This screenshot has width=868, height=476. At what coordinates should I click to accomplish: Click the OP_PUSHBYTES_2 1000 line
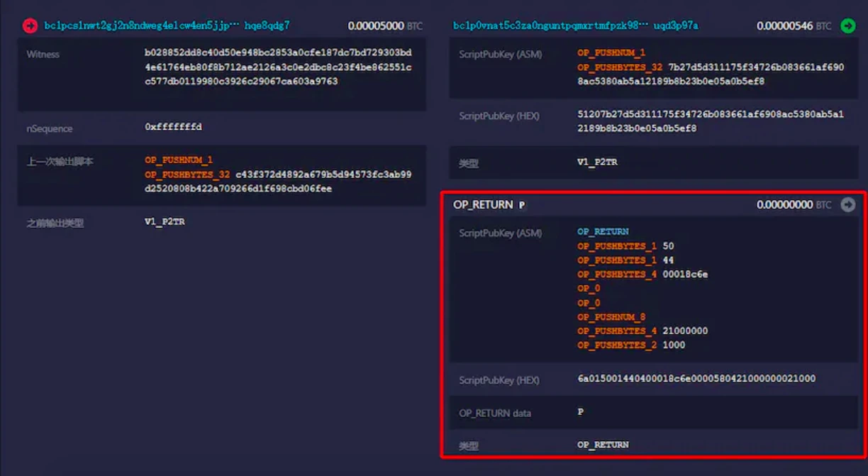coord(631,345)
